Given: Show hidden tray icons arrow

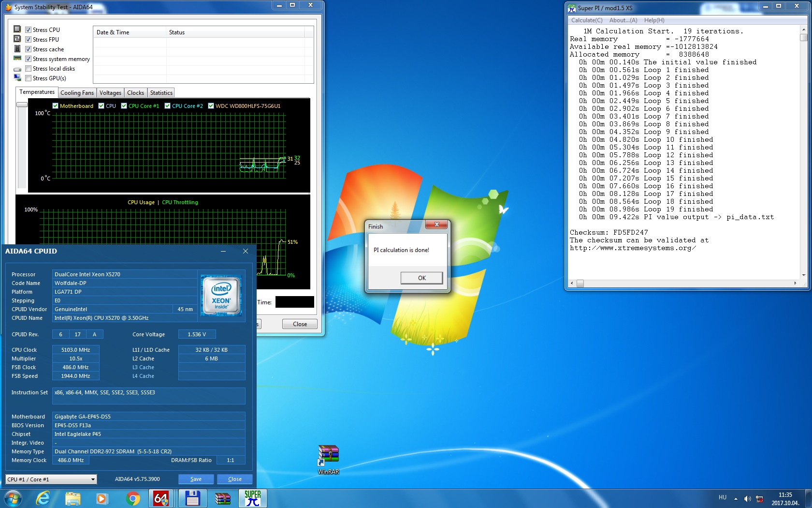Looking at the screenshot, I should point(736,498).
